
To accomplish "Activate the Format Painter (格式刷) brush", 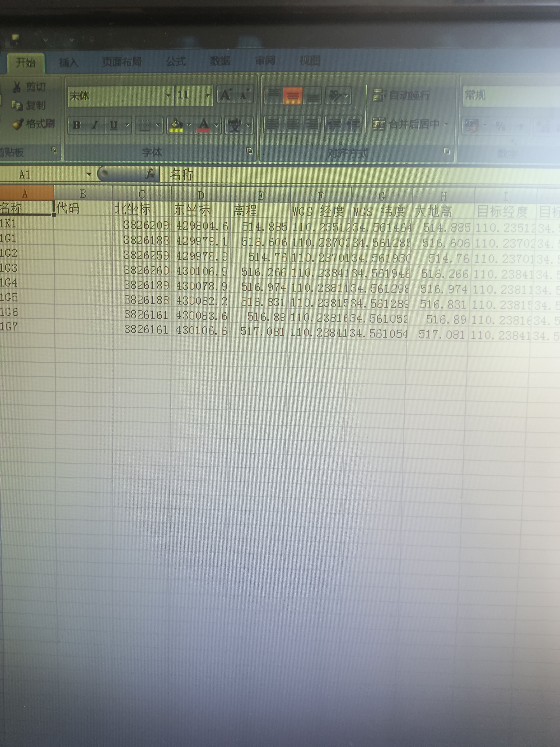I will pos(18,124).
